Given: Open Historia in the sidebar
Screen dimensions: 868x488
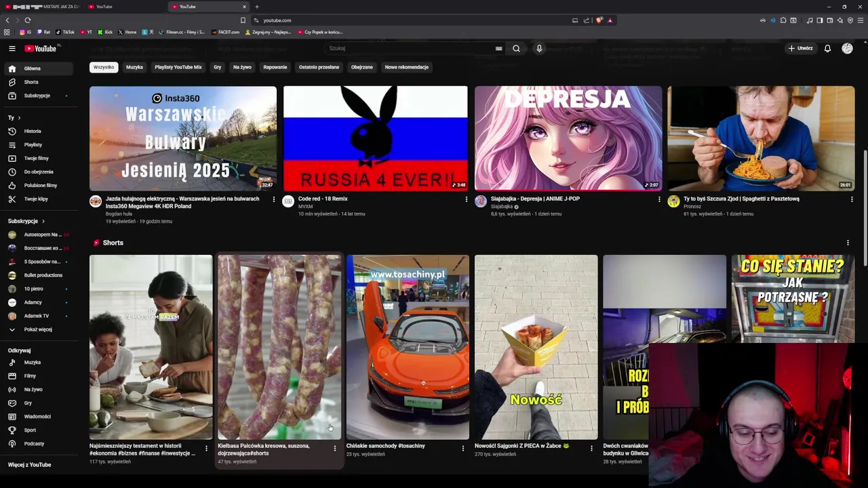Looking at the screenshot, I should click(x=39, y=131).
